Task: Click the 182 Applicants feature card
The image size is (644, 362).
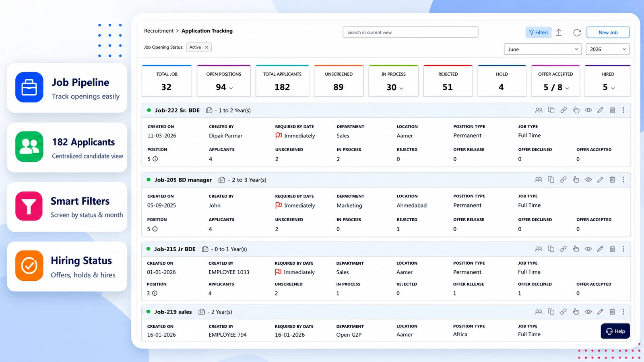Action: click(x=67, y=147)
